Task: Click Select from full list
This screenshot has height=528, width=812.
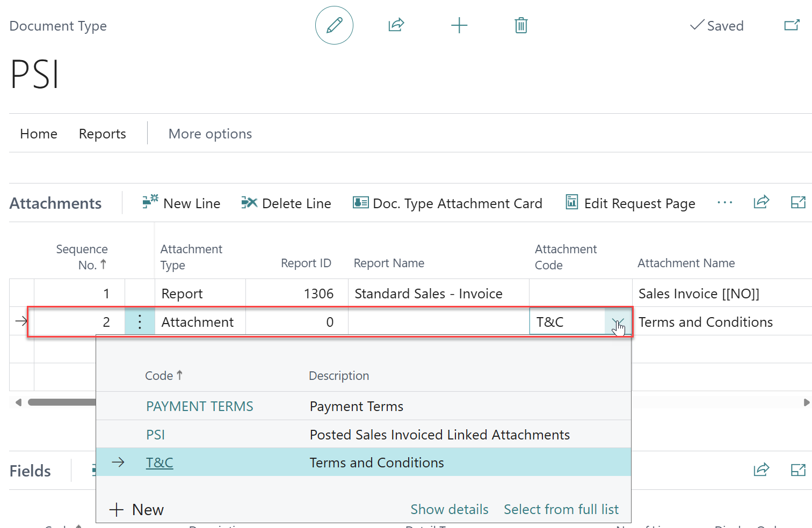Action: tap(561, 509)
